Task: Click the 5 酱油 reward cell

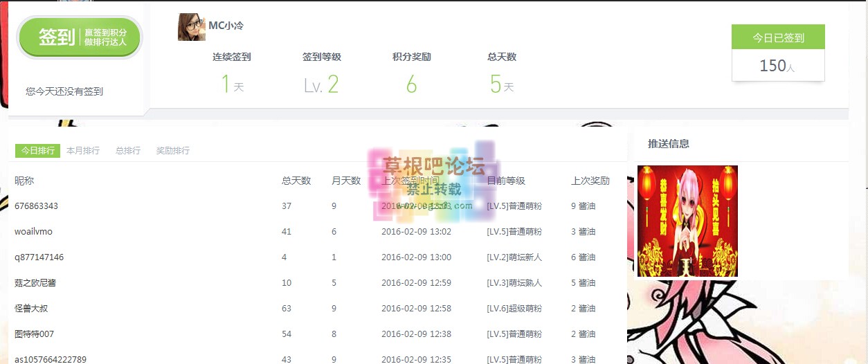Action: [x=584, y=282]
